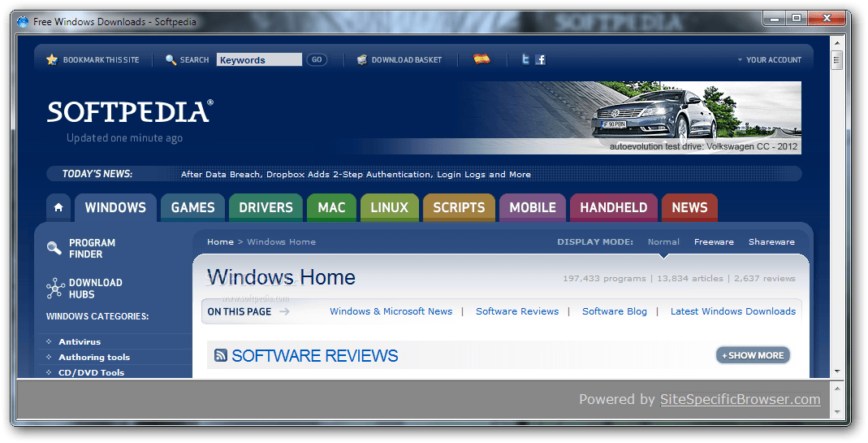Viewport: 868px width, 443px height.
Task: Set display mode to Normal
Action: pos(663,241)
